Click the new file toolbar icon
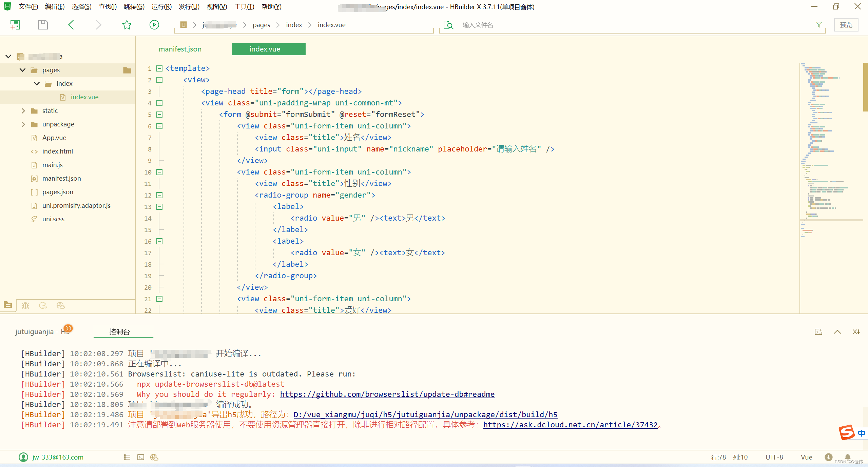 pos(15,25)
